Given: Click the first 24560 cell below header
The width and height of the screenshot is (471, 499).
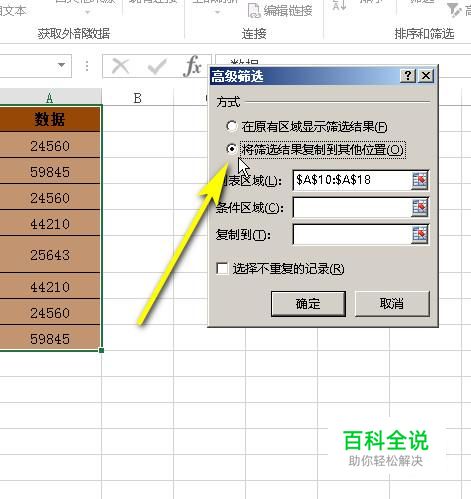Looking at the screenshot, I should [x=50, y=146].
